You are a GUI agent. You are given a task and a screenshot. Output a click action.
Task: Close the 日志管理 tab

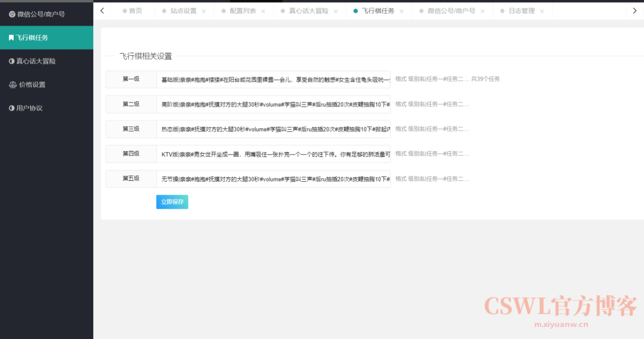tap(542, 11)
